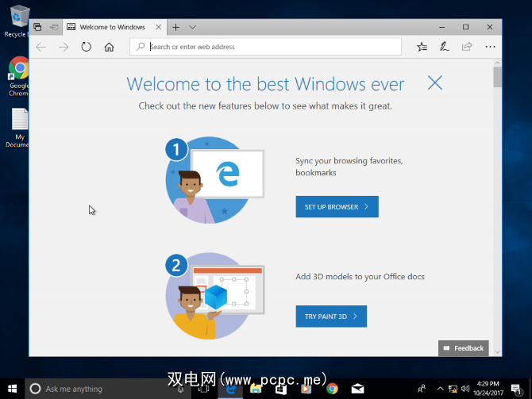Viewport: 532px width, 399px height.
Task: Close the Welcome to Windows tab
Action: [159, 27]
